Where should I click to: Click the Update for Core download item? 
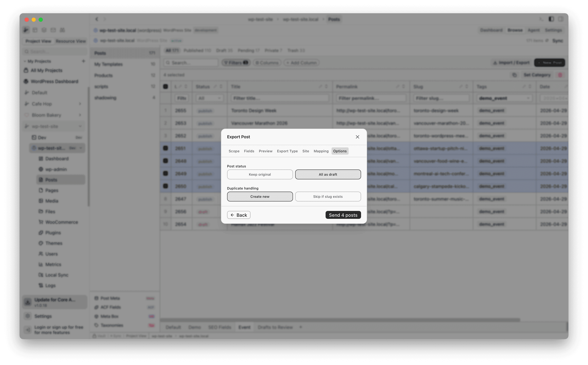(55, 302)
